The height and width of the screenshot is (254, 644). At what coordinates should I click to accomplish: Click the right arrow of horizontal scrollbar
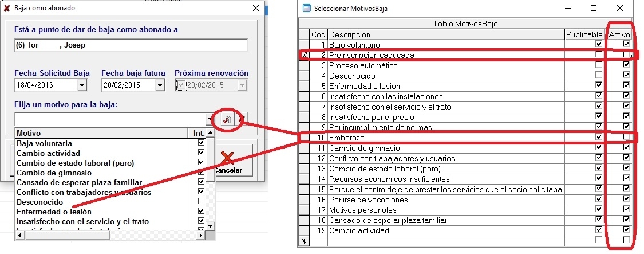[x=202, y=236]
